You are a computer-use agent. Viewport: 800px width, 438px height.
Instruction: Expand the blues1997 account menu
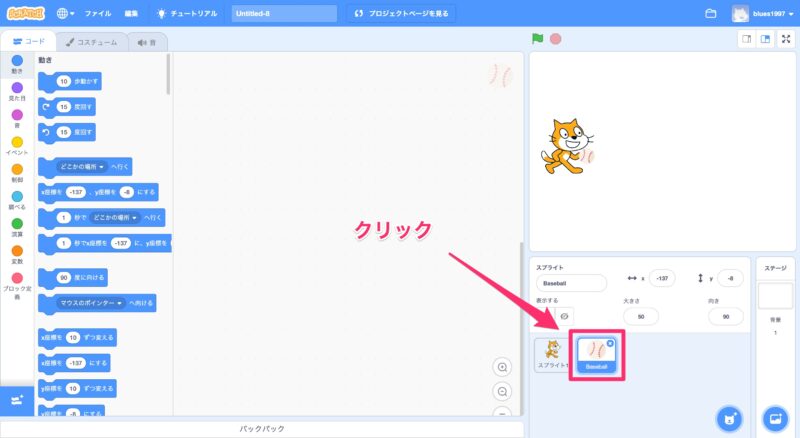point(765,14)
